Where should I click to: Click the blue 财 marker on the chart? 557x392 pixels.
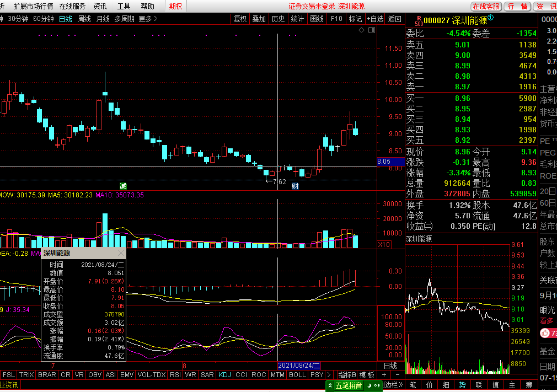click(295, 186)
